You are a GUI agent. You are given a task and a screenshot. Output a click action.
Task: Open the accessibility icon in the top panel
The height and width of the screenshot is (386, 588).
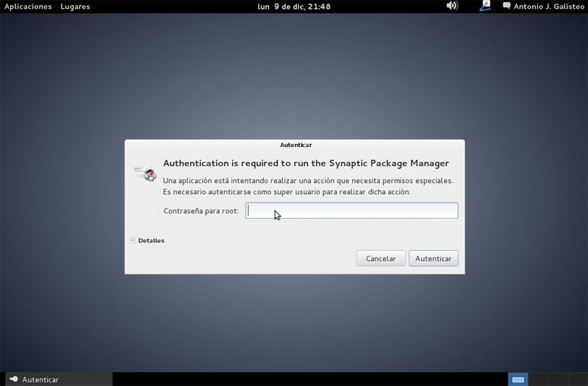(x=485, y=6)
